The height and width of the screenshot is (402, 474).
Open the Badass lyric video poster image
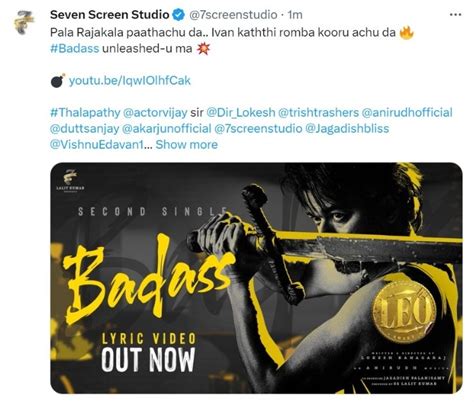click(x=256, y=278)
